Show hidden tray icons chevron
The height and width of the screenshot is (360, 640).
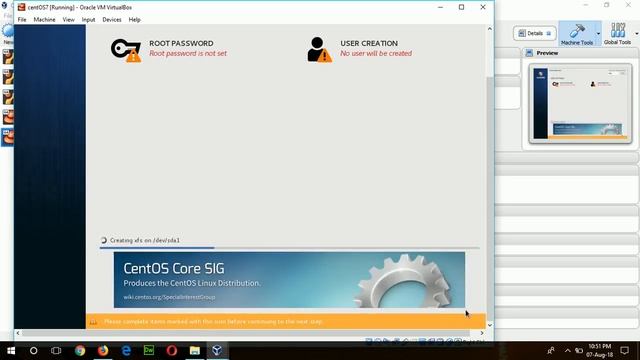coord(568,351)
